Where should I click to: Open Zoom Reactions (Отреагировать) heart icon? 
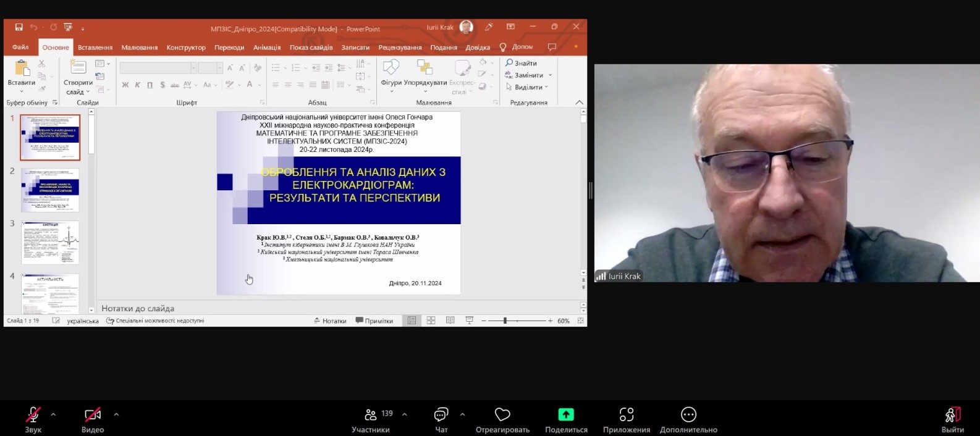click(x=502, y=414)
